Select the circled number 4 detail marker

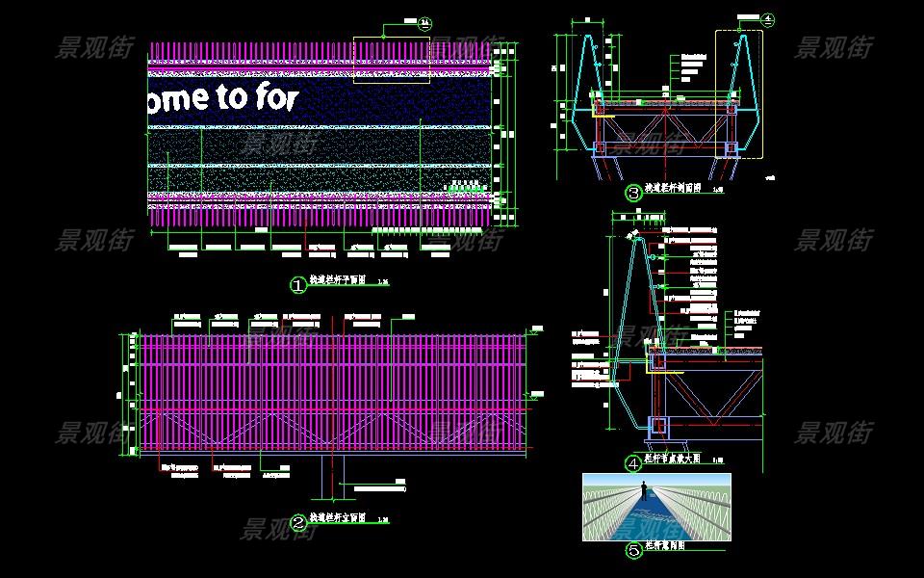(633, 463)
